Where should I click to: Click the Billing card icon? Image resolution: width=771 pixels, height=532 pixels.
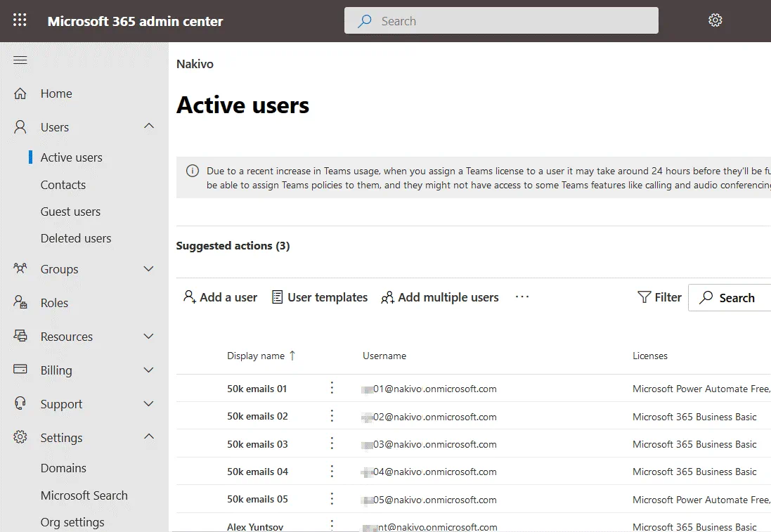(20, 370)
